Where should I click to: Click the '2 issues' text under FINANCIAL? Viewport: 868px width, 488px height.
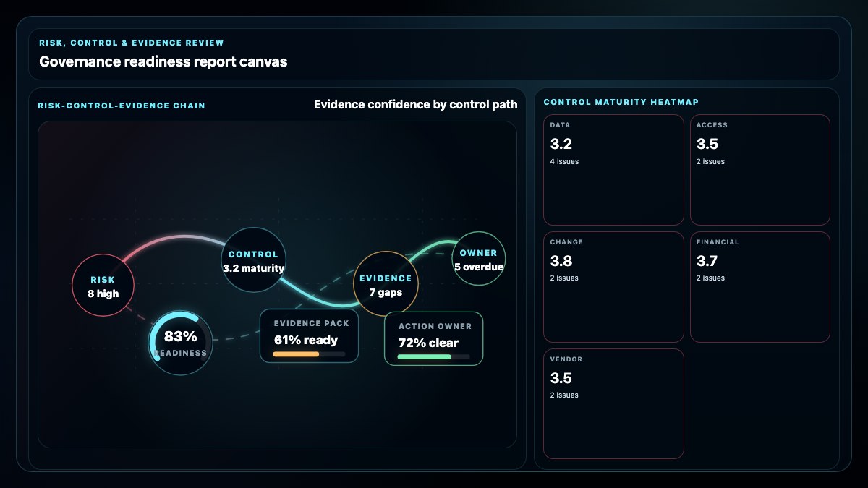tap(710, 278)
